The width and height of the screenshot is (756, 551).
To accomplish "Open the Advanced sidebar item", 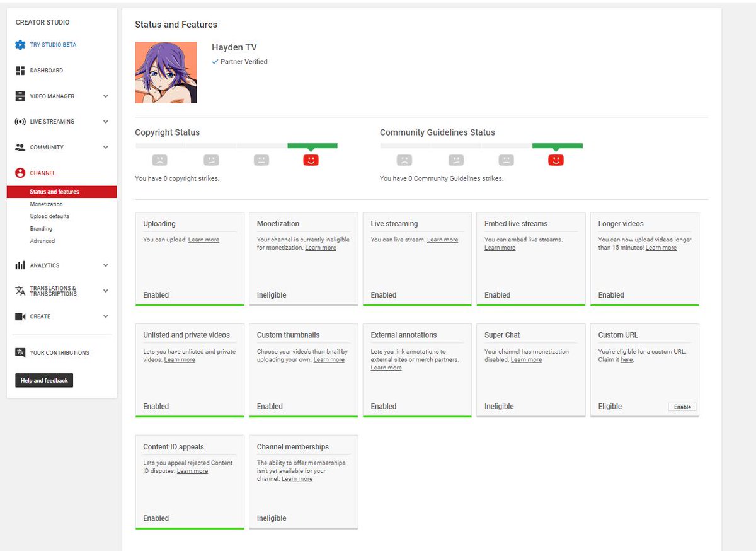I will pyautogui.click(x=42, y=241).
